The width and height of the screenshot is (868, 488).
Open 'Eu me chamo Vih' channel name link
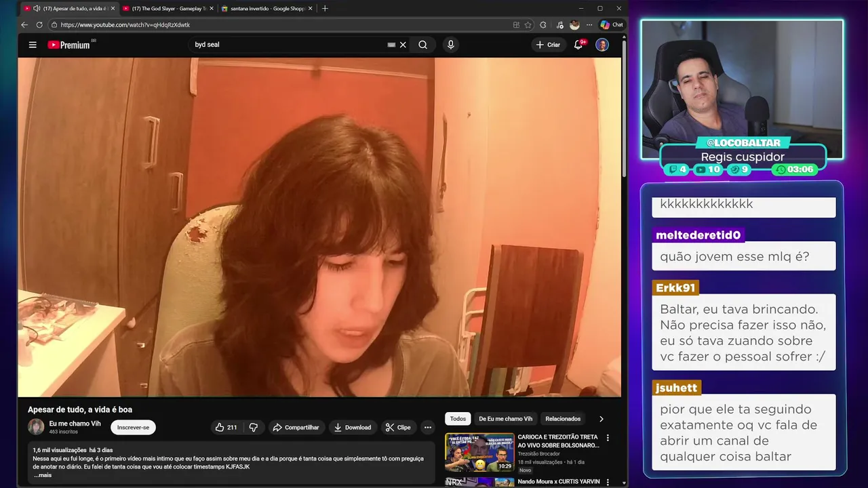point(75,424)
